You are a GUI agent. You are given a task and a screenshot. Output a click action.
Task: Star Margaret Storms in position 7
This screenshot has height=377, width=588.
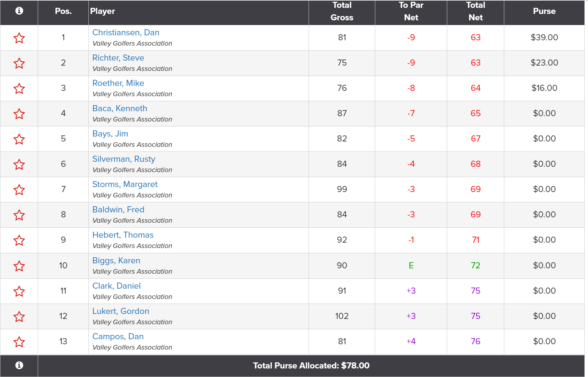19,190
